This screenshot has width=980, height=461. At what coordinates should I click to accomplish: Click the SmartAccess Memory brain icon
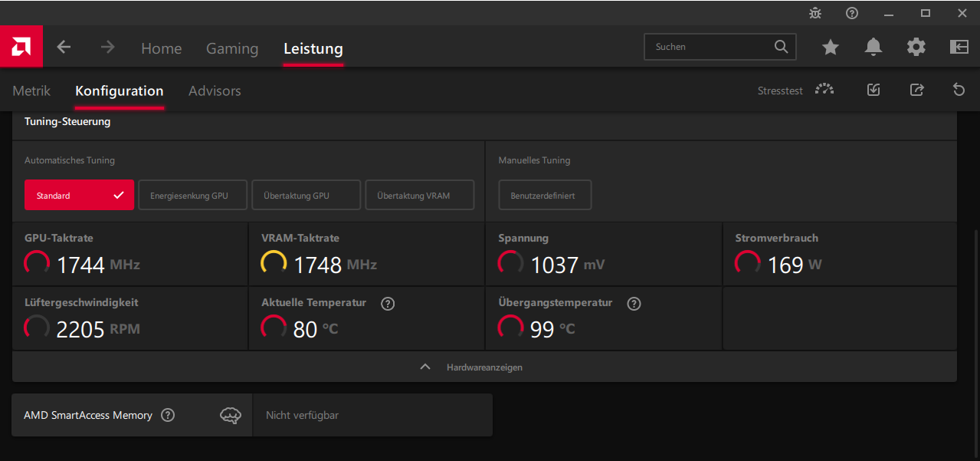click(231, 416)
